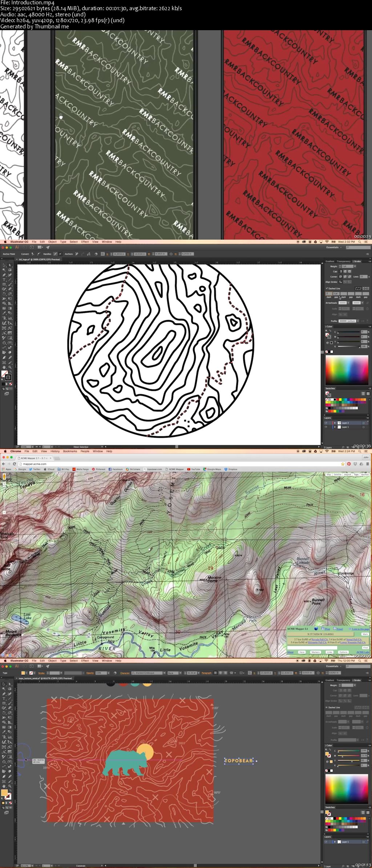Switch to Transparency tab in topo_texture panel group
The width and height of the screenshot is (372, 868).
pyautogui.click(x=343, y=680)
